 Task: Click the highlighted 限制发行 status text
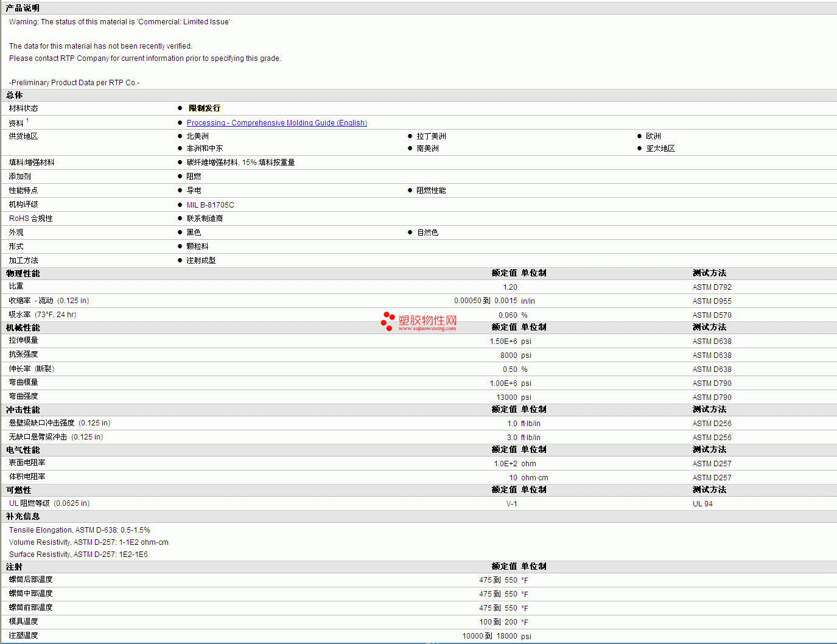[x=205, y=108]
